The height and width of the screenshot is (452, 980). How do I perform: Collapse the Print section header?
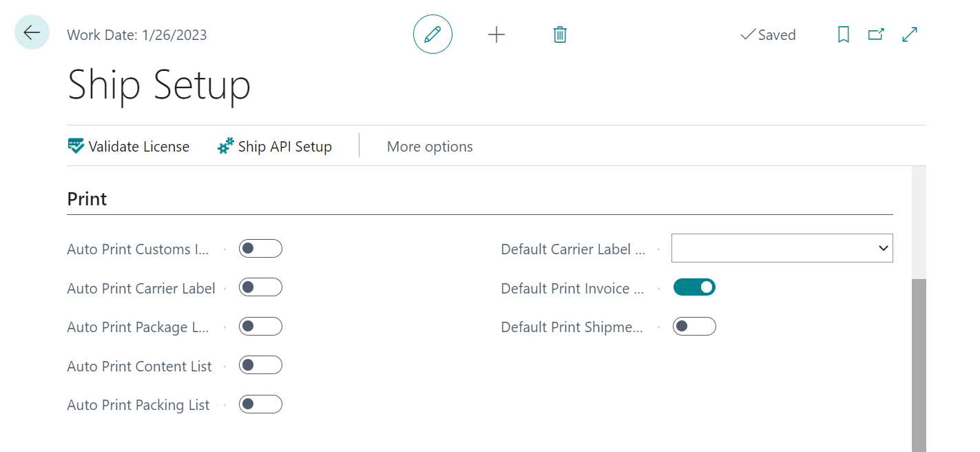pos(87,199)
